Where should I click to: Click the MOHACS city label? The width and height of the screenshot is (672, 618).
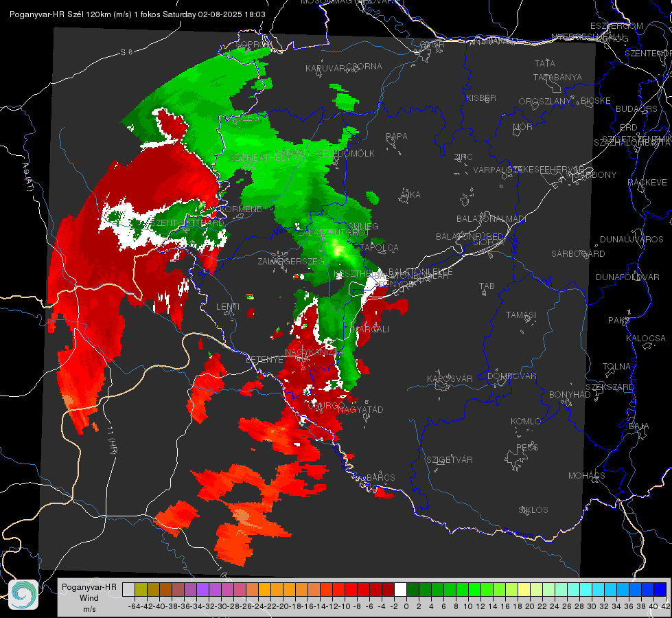[586, 476]
